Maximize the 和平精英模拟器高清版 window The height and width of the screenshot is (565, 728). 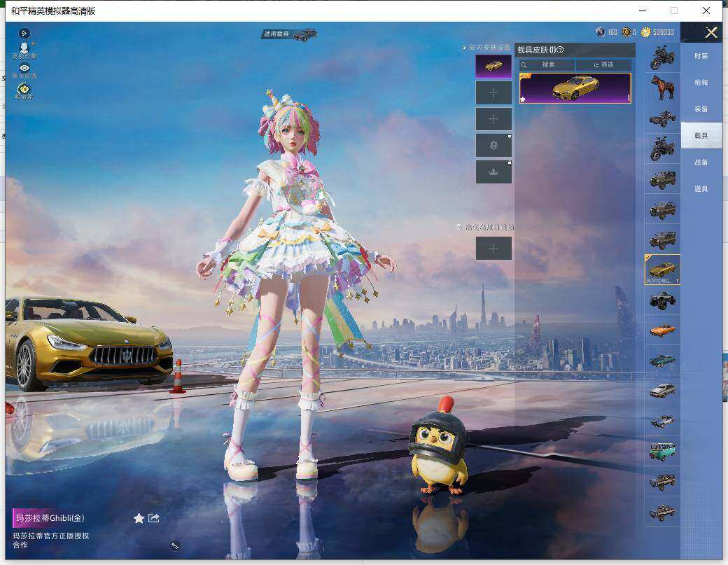coord(674,11)
